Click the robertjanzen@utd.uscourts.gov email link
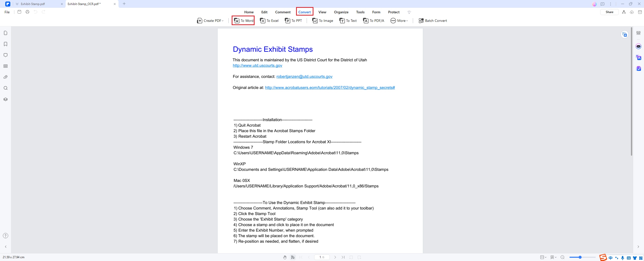The height and width of the screenshot is (261, 644). 304,77
